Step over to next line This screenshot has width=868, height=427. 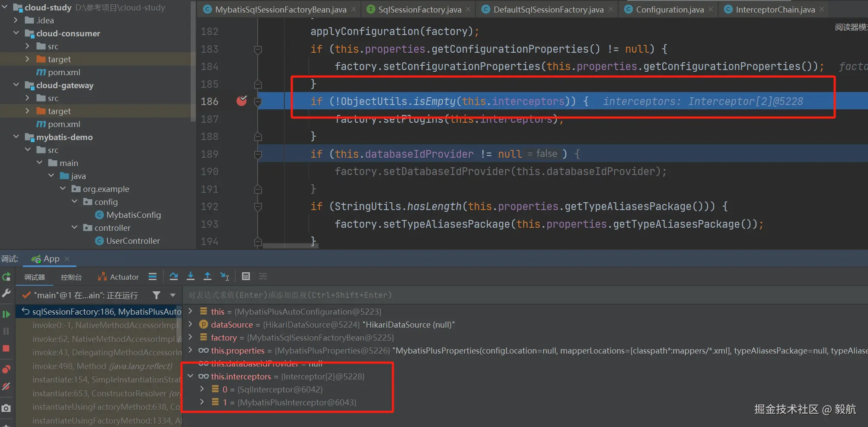pyautogui.click(x=174, y=277)
